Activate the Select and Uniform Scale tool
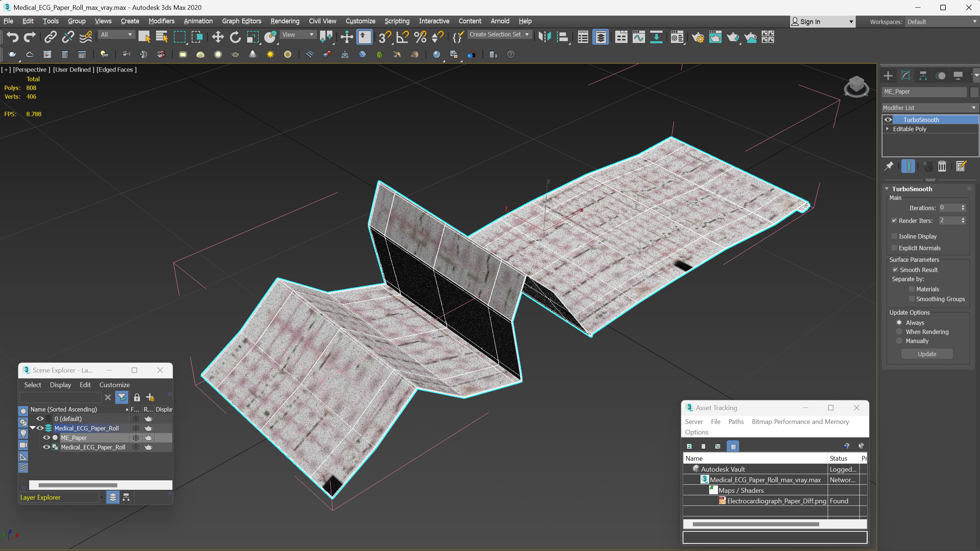Viewport: 980px width, 551px height. coord(253,37)
